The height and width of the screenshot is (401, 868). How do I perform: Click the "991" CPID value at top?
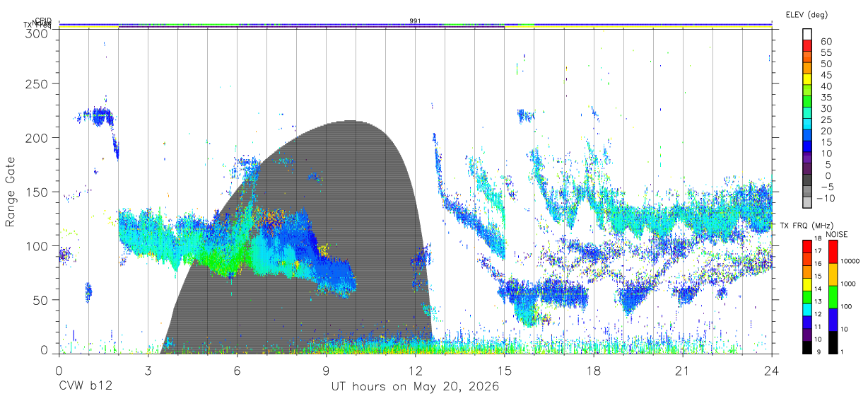click(416, 21)
